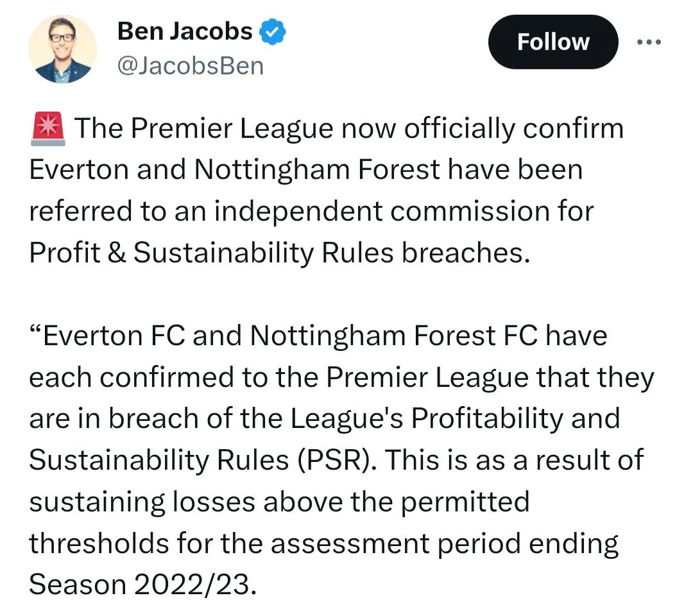The width and height of the screenshot is (693, 616).
Task: Click the word "breaches." ending the first paragraph
Action: tap(466, 253)
